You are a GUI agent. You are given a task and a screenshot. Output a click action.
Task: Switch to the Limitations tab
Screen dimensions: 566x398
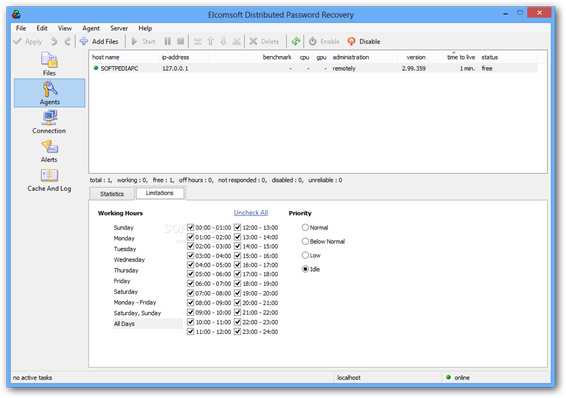click(x=160, y=193)
